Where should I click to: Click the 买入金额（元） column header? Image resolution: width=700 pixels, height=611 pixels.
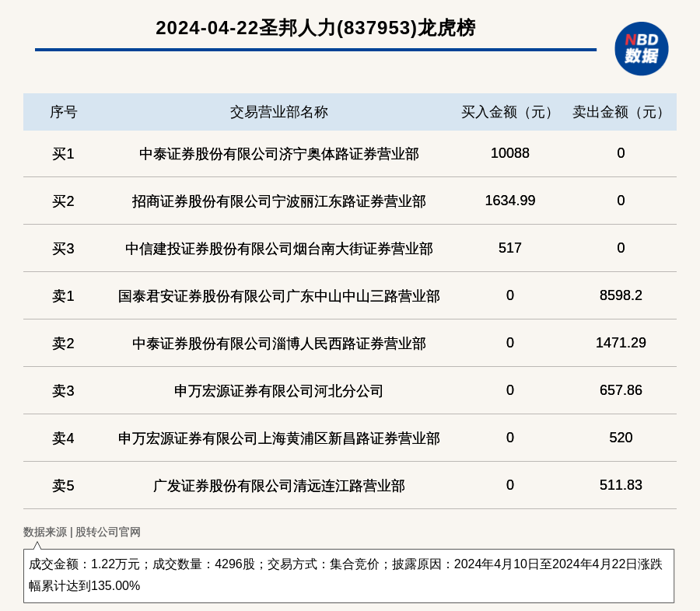509,112
